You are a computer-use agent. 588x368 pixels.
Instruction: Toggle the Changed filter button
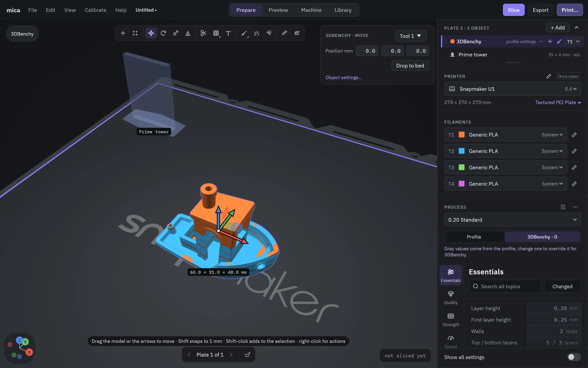point(562,286)
